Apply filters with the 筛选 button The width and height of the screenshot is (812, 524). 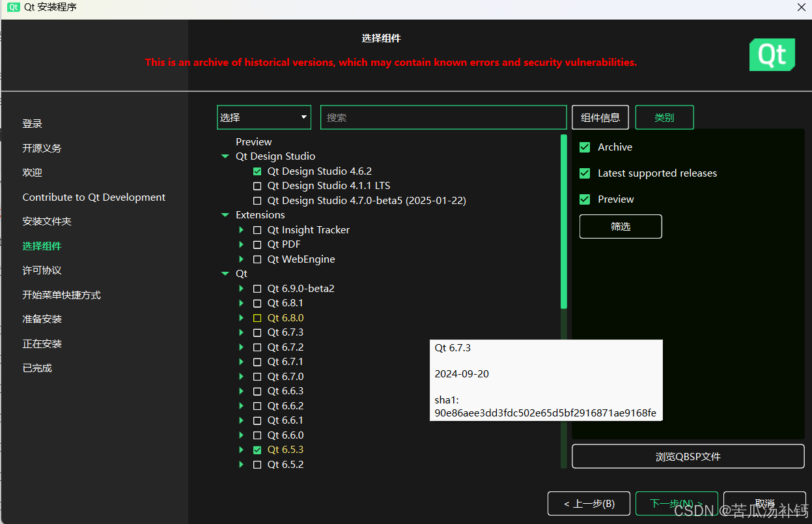point(621,227)
